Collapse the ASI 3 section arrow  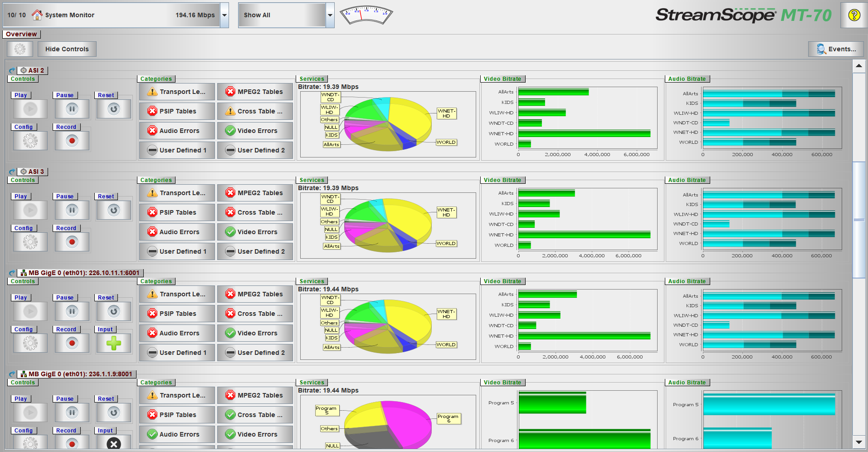coord(12,172)
